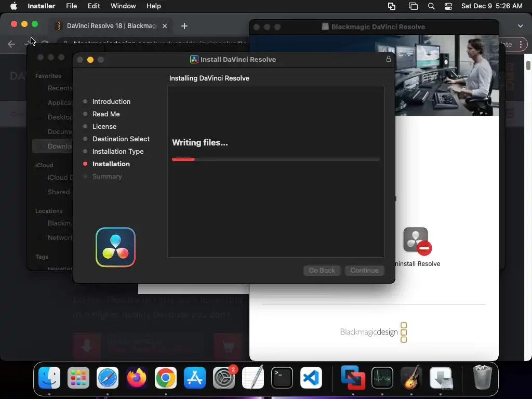Launch Visual Studio Code from the dock
The width and height of the screenshot is (532, 399).
click(x=311, y=378)
